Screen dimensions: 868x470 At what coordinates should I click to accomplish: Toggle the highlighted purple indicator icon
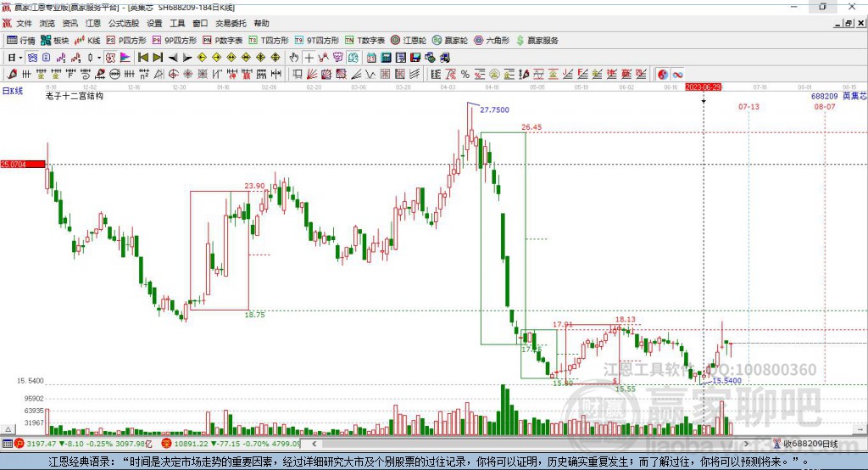tap(32, 58)
